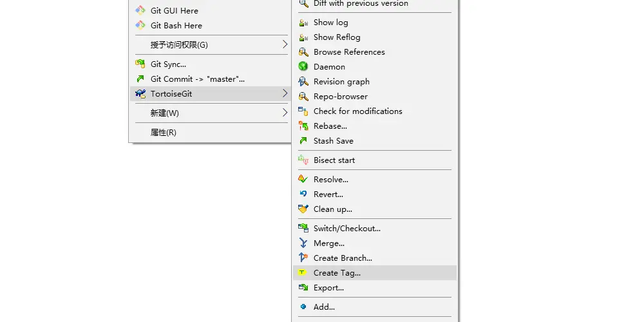The image size is (644, 322).
Task: Choose Git Bash Here from context menu
Action: [210, 26]
